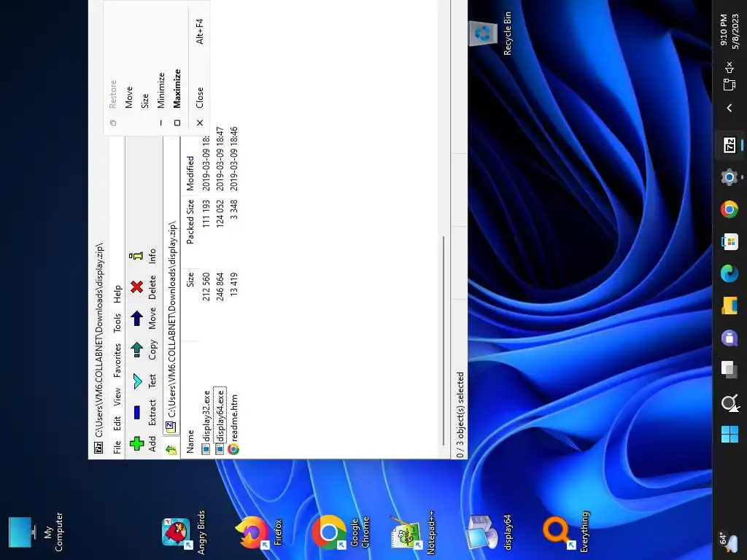
Task: Open Chrome from the taskbar
Action: [x=729, y=209]
